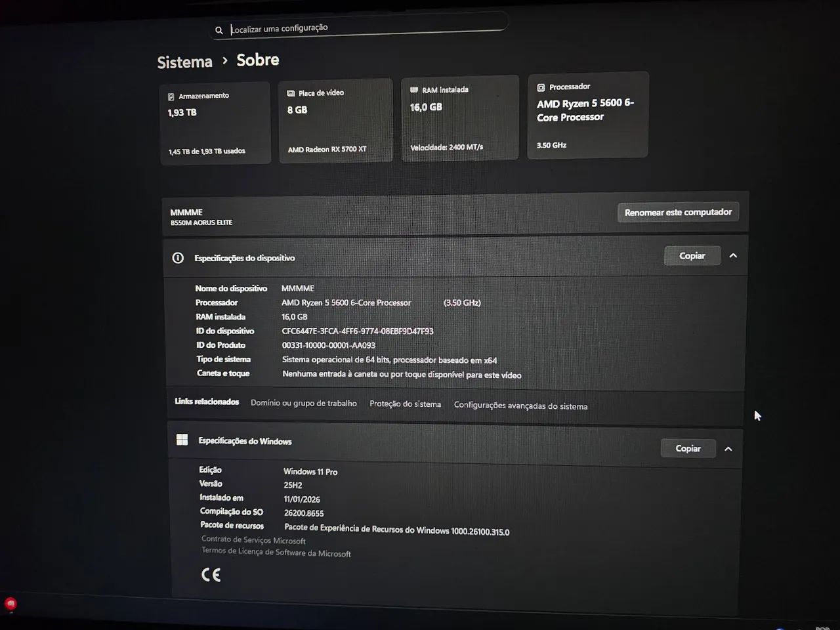This screenshot has height=630, width=840.
Task: Collapse the Especificações do Windows section
Action: point(728,449)
